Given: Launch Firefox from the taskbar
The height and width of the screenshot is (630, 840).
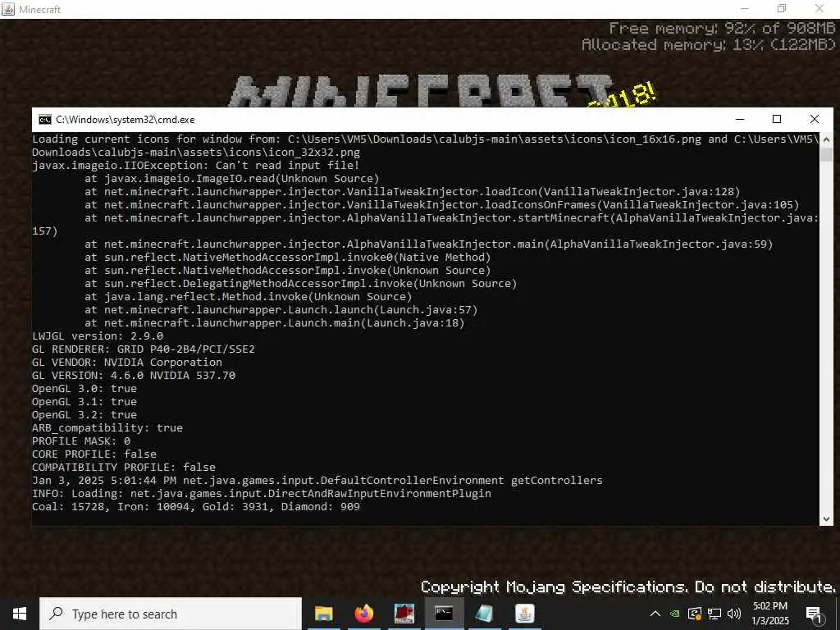Looking at the screenshot, I should click(363, 614).
